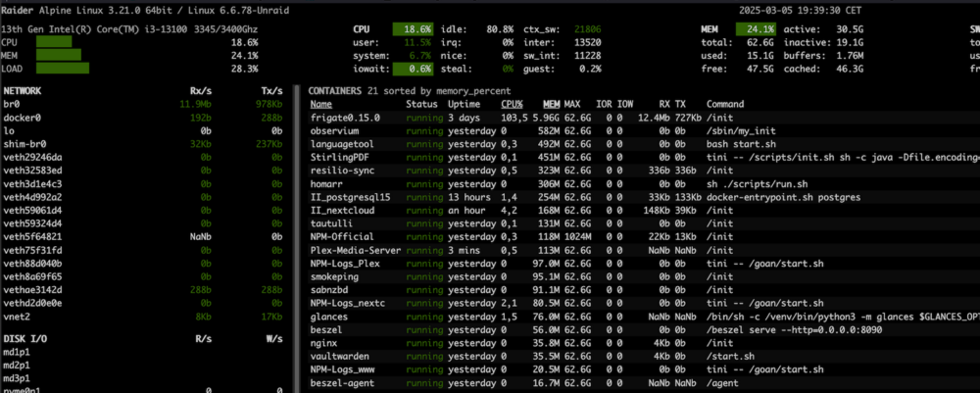Select the Plex-Media-Server container name
Image resolution: width=980 pixels, height=393 pixels.
[355, 251]
